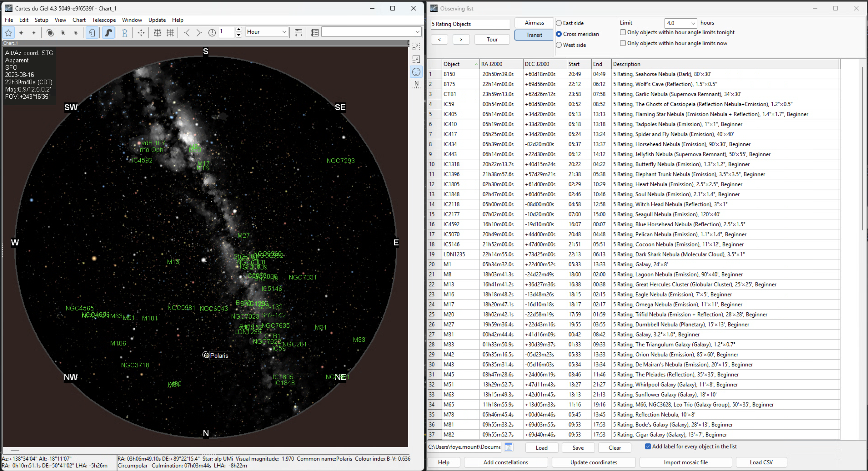Click Add constellations button
This screenshot has width=868, height=471.
click(x=506, y=462)
